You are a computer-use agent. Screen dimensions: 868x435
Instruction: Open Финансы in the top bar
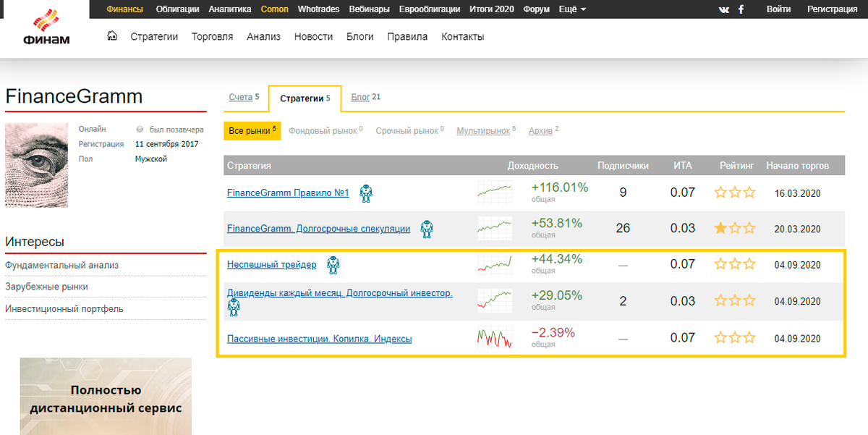tap(124, 9)
